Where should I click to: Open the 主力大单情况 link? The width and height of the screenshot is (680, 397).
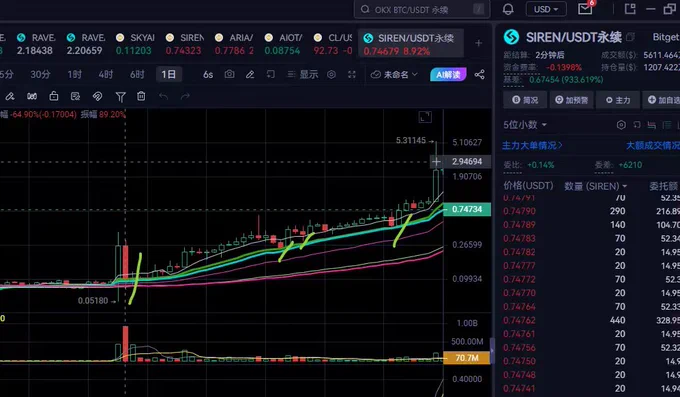click(532, 145)
